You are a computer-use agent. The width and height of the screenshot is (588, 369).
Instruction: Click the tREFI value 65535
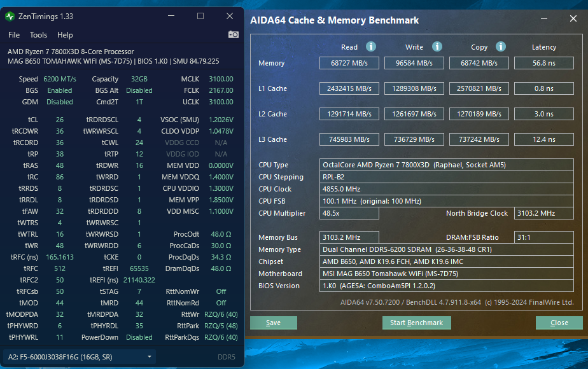point(139,268)
